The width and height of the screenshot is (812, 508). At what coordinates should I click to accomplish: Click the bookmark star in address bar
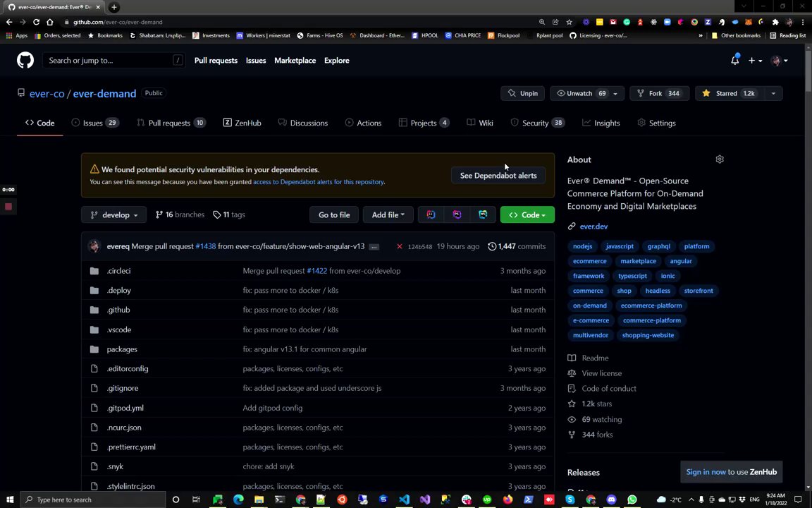click(569, 22)
